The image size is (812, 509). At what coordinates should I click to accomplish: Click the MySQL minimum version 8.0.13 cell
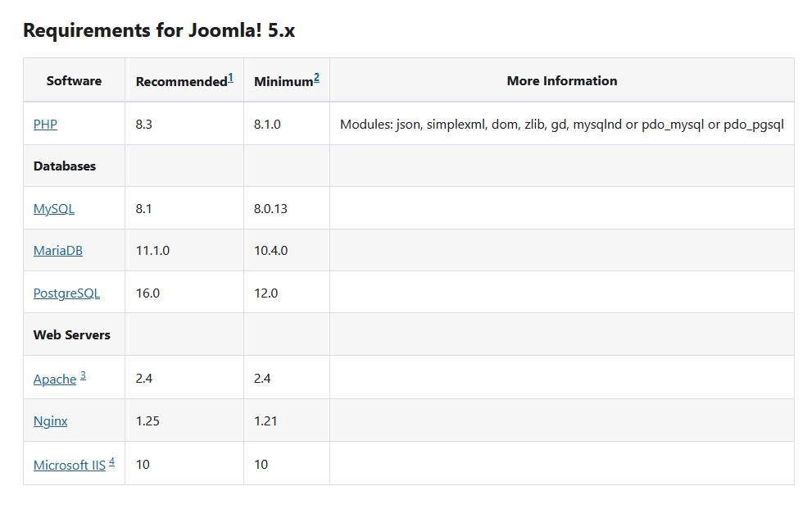[270, 208]
